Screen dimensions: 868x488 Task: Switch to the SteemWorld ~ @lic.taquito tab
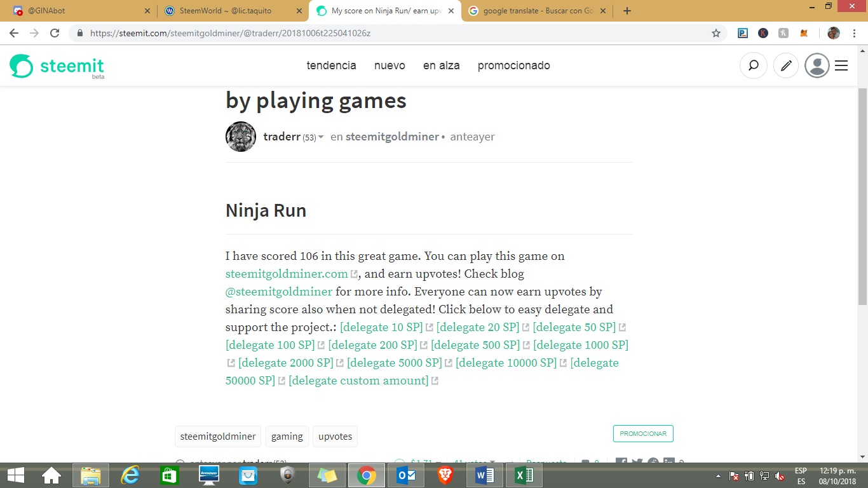click(x=234, y=11)
